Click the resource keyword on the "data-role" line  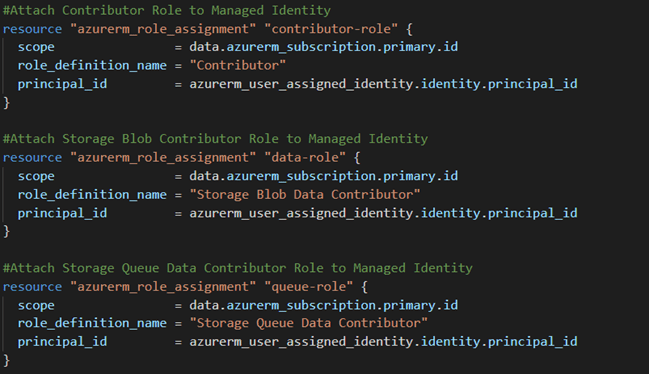point(32,158)
